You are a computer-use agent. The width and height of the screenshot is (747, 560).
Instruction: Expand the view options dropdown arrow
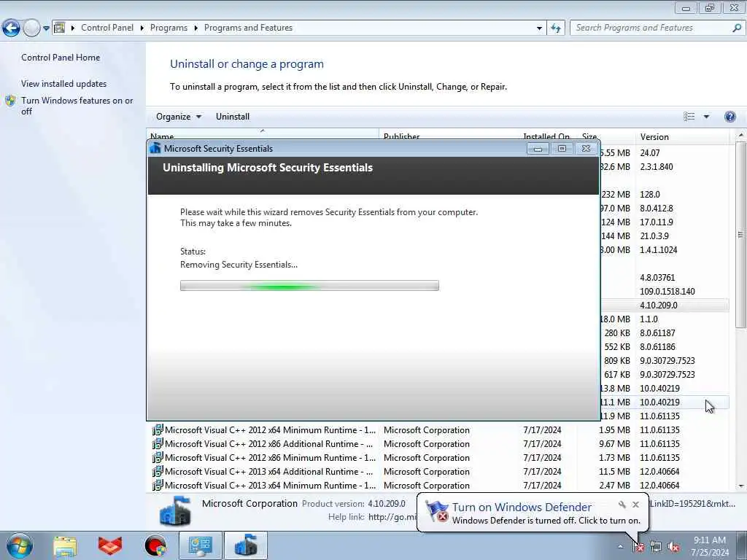coord(706,117)
